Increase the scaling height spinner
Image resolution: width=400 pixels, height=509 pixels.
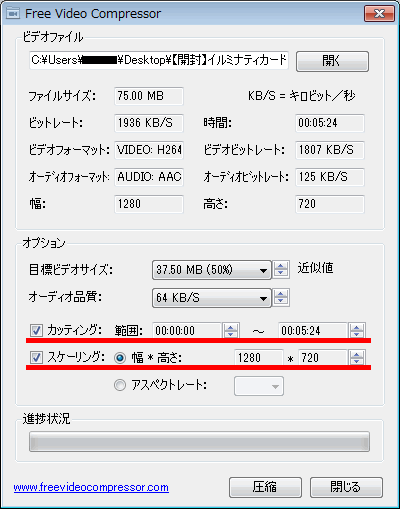[x=357, y=354]
